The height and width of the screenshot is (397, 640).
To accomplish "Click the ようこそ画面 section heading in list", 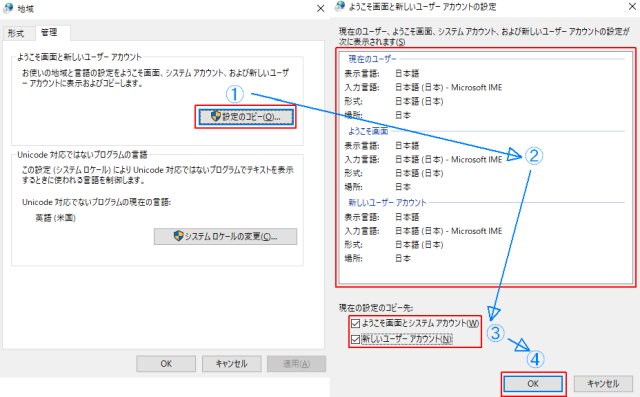I will 368,131.
